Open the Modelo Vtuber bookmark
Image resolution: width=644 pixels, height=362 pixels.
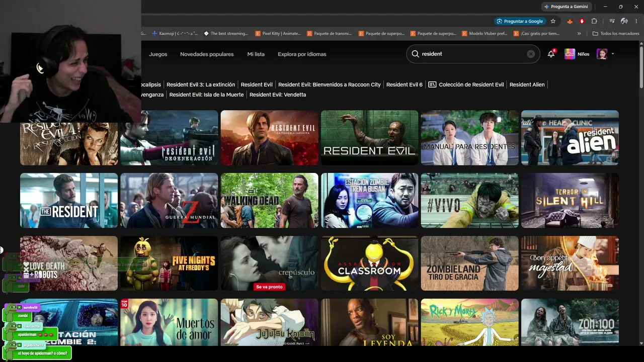(x=485, y=34)
